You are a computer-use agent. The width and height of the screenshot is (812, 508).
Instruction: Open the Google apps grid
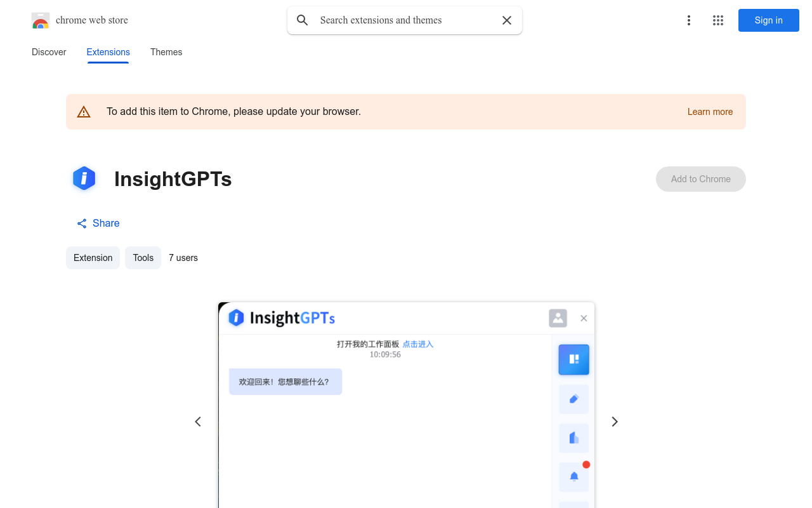pyautogui.click(x=718, y=20)
